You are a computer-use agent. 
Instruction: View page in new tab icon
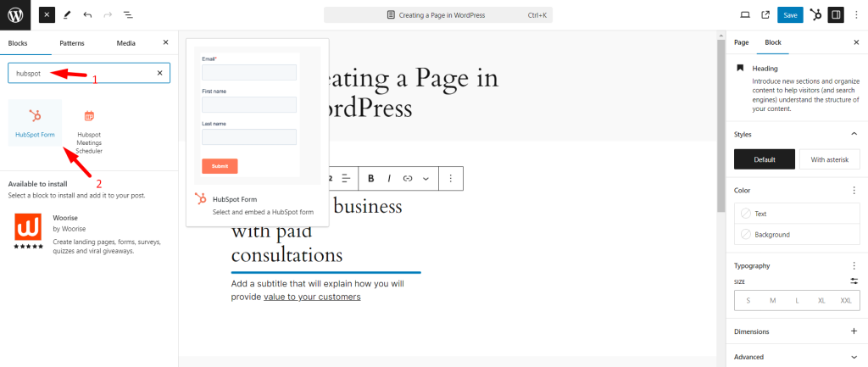point(765,15)
